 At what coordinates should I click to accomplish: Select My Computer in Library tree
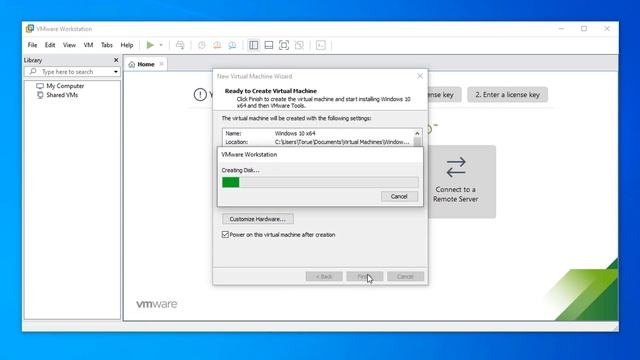(x=65, y=86)
